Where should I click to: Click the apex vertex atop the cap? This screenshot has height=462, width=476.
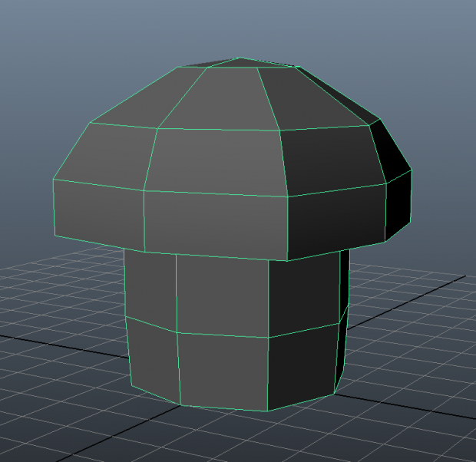[240, 58]
